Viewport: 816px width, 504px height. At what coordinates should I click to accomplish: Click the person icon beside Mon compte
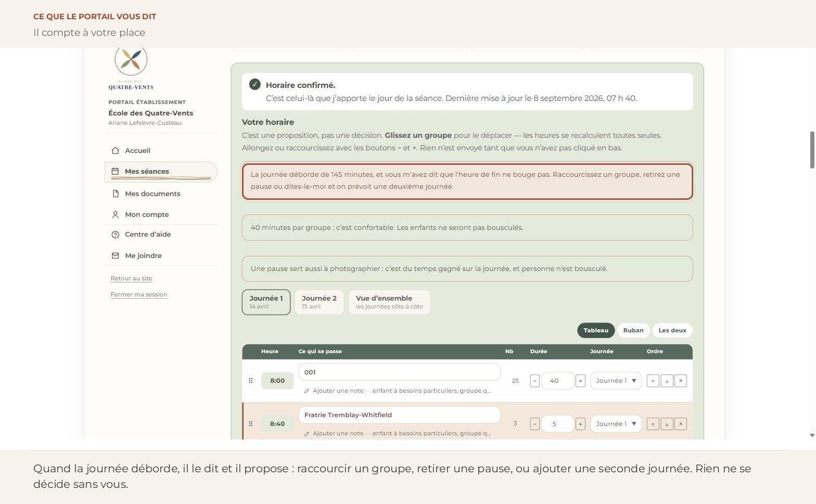click(116, 214)
